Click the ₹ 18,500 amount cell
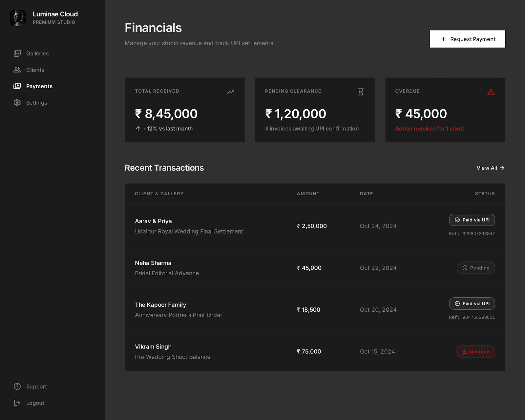 click(308, 310)
